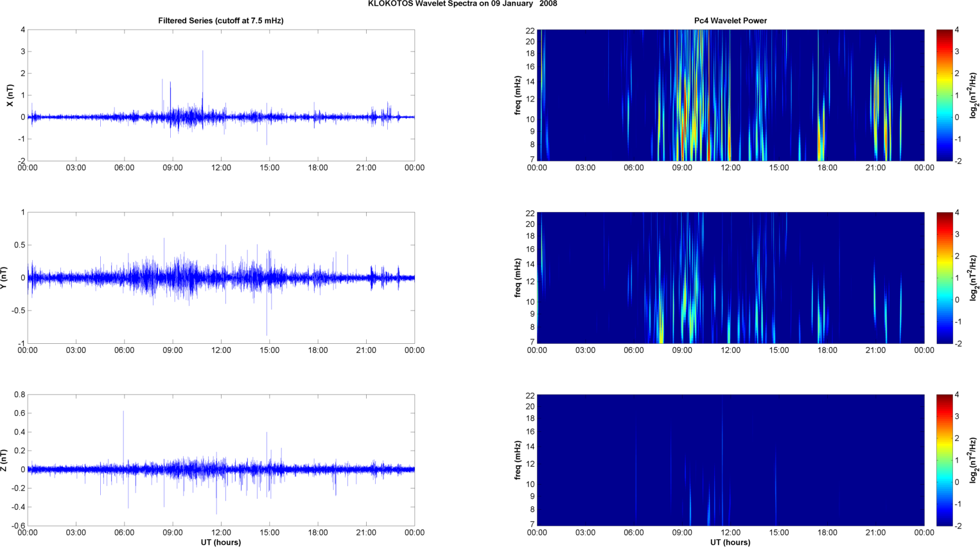This screenshot has height=547, width=980.
Task: Click the top Pc4 wavelet power spectrogram
Action: pyautogui.click(x=730, y=95)
